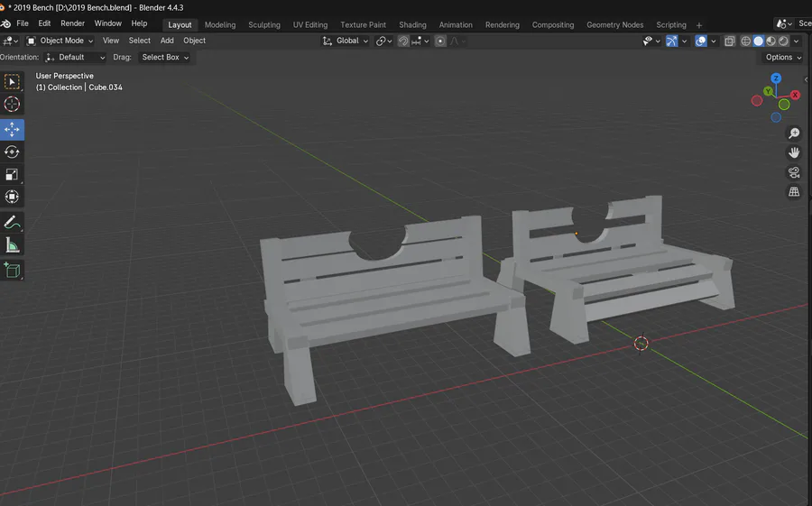Viewport: 812px width, 506px height.
Task: Open the viewport Add menu
Action: pos(167,41)
